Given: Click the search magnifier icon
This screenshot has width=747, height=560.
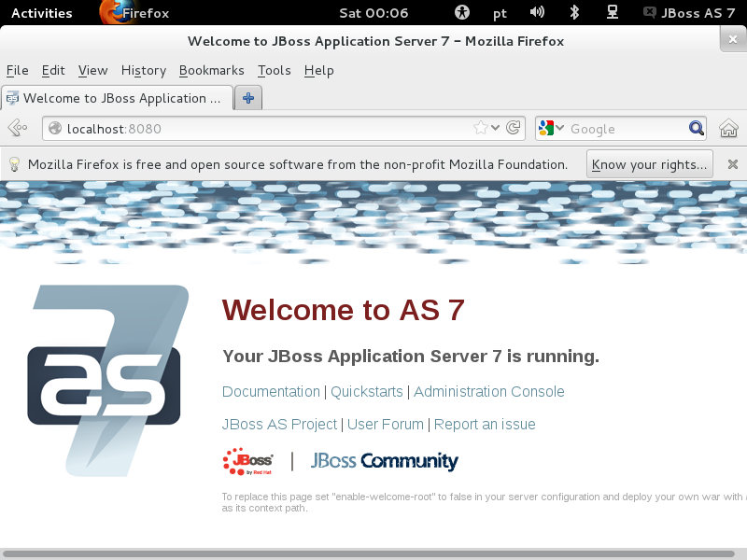Looking at the screenshot, I should (696, 128).
